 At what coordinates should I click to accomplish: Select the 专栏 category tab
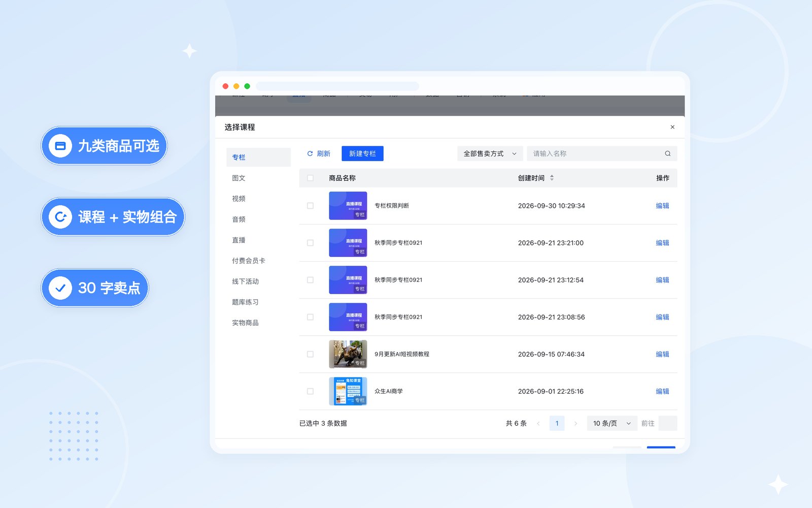(258, 157)
